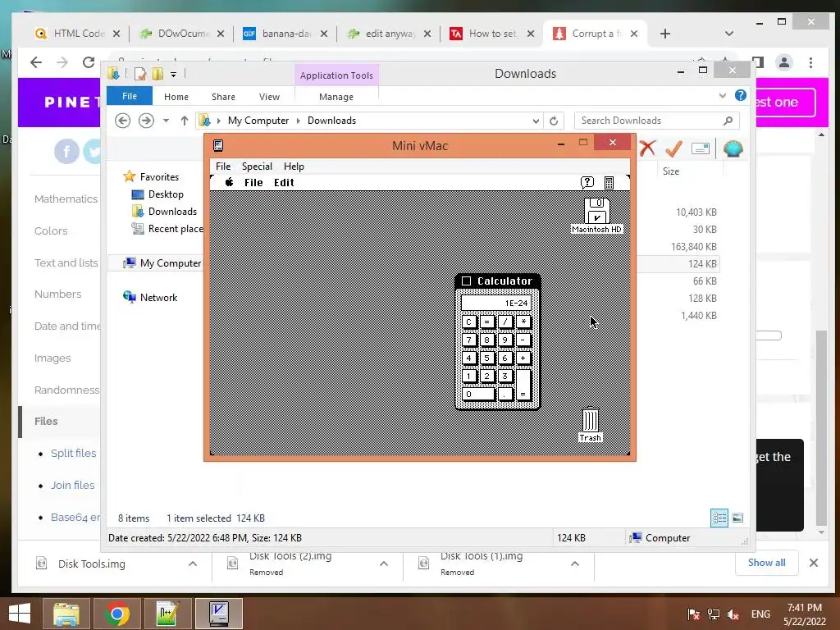The height and width of the screenshot is (630, 840).
Task: Select the Trash icon on Mac desktop
Action: (x=591, y=419)
